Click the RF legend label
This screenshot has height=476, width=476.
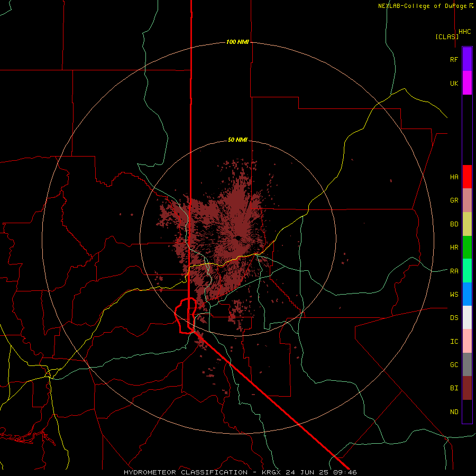454,59
